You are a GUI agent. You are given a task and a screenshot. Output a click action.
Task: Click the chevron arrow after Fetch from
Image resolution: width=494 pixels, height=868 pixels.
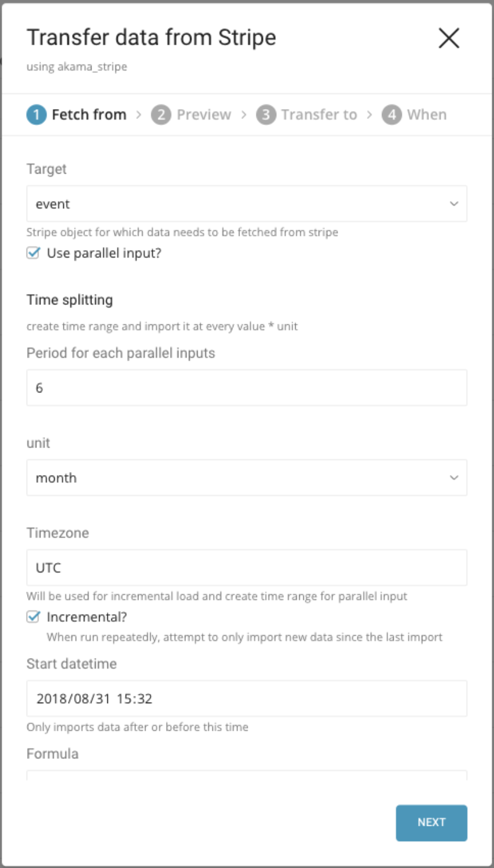[x=139, y=114]
